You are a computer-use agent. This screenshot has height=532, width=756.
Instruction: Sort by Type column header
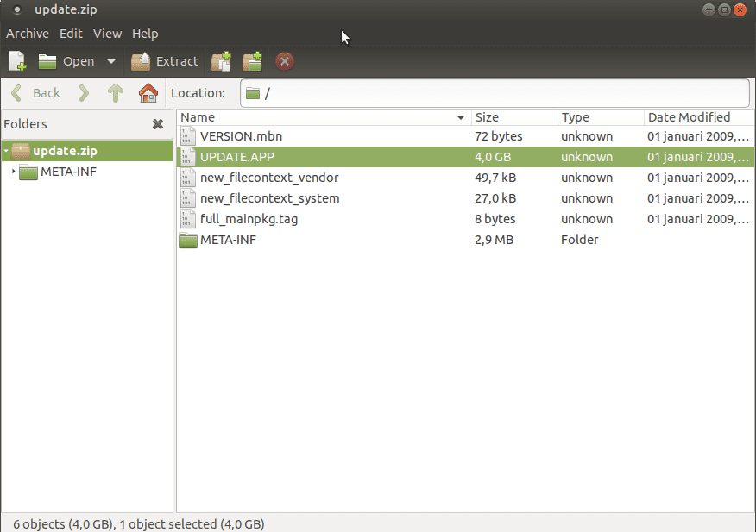pyautogui.click(x=601, y=117)
